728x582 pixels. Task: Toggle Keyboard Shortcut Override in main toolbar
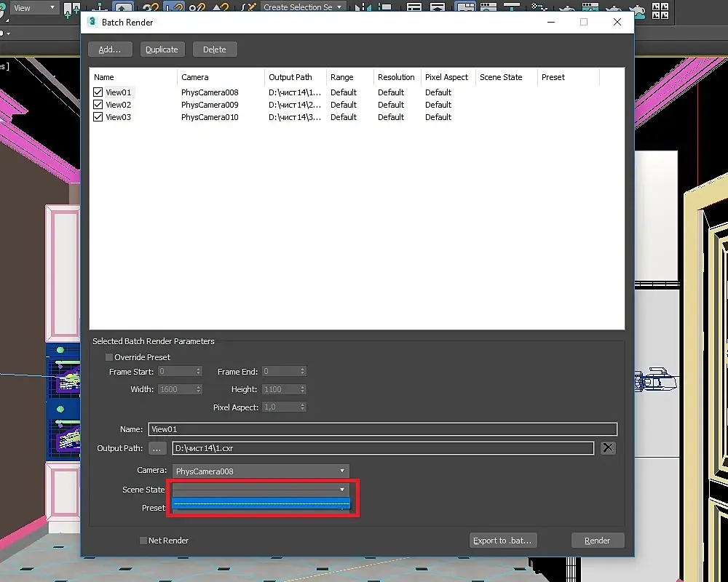pos(123,7)
